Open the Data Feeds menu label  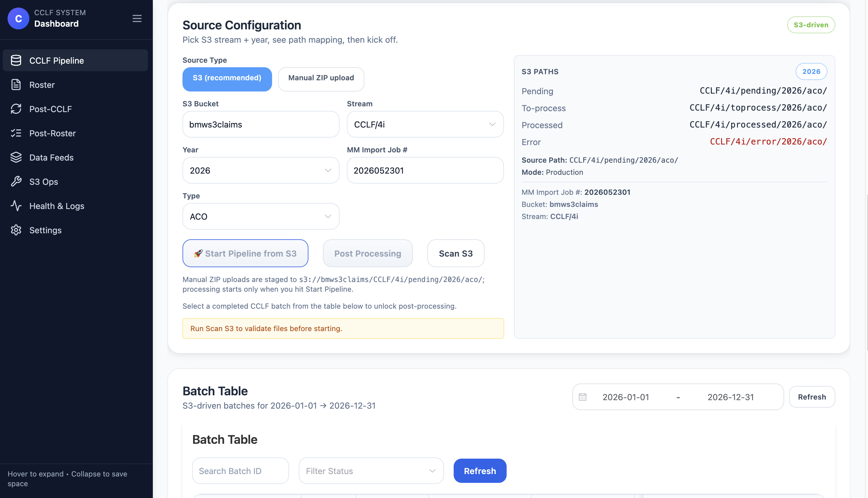tap(51, 157)
